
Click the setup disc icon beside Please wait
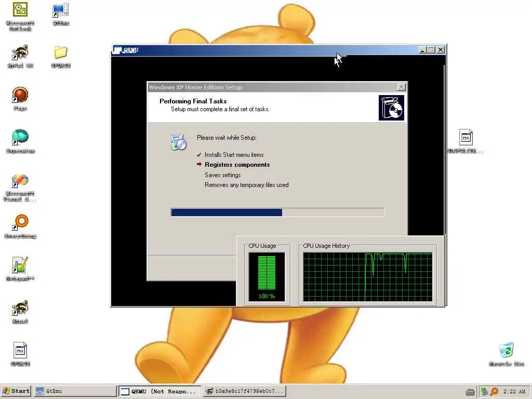[x=179, y=142]
